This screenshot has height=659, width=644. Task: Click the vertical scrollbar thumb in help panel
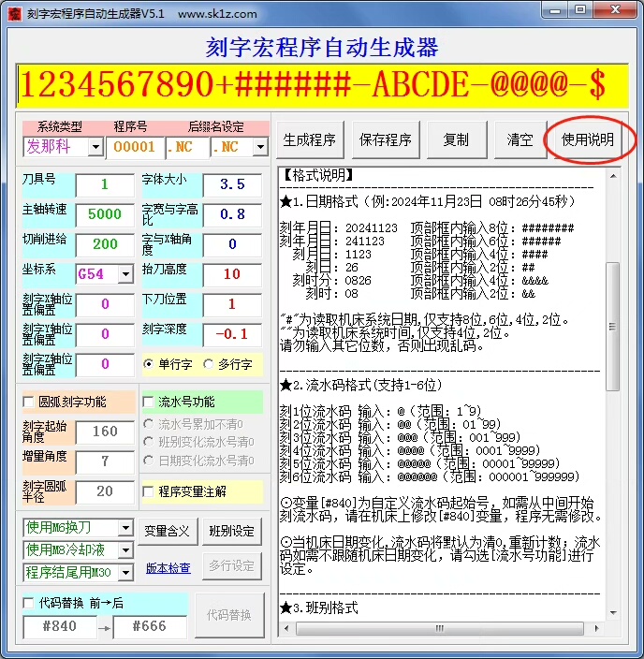(613, 327)
